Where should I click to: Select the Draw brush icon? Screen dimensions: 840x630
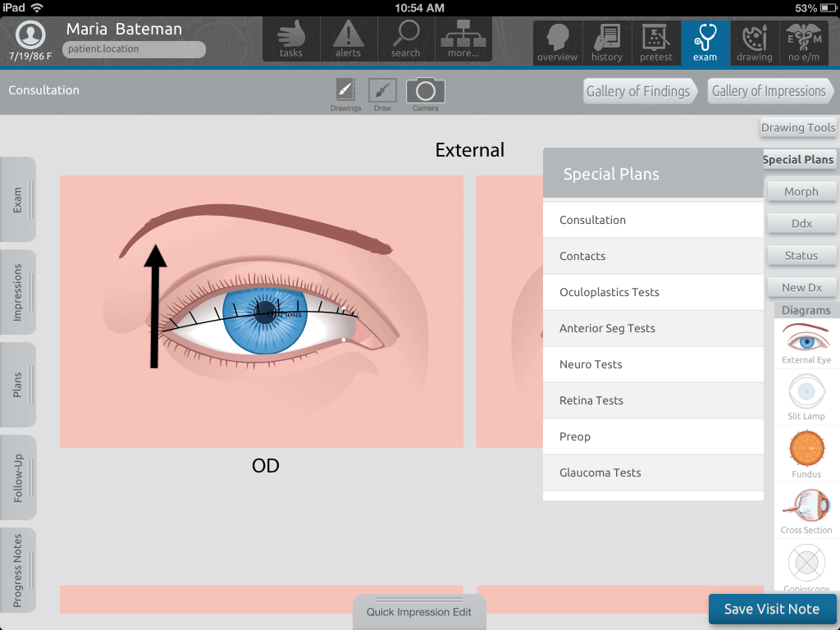(x=382, y=92)
